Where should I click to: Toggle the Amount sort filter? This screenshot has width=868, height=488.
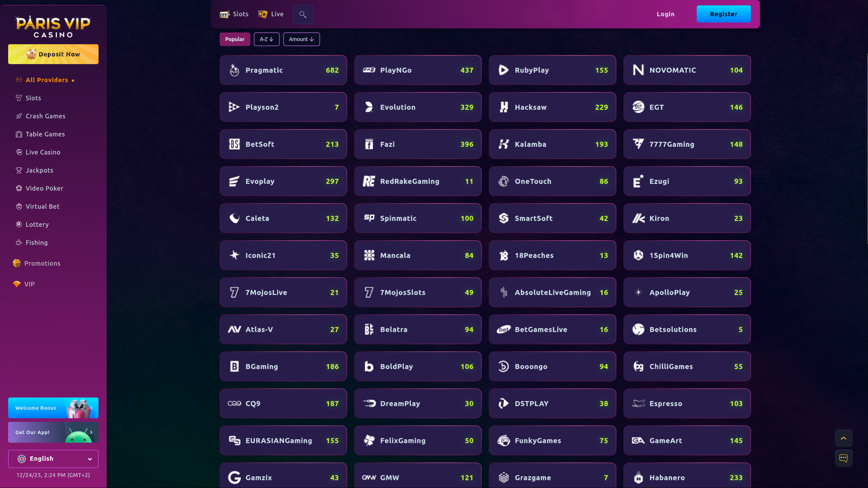(301, 39)
